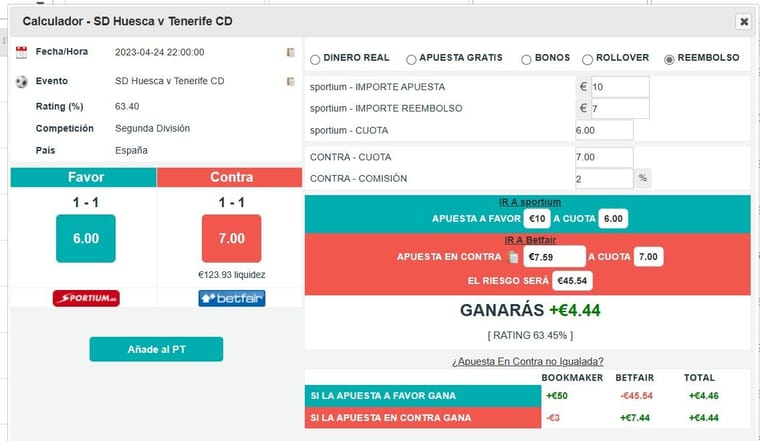Close the Calculador dialog

click(744, 21)
